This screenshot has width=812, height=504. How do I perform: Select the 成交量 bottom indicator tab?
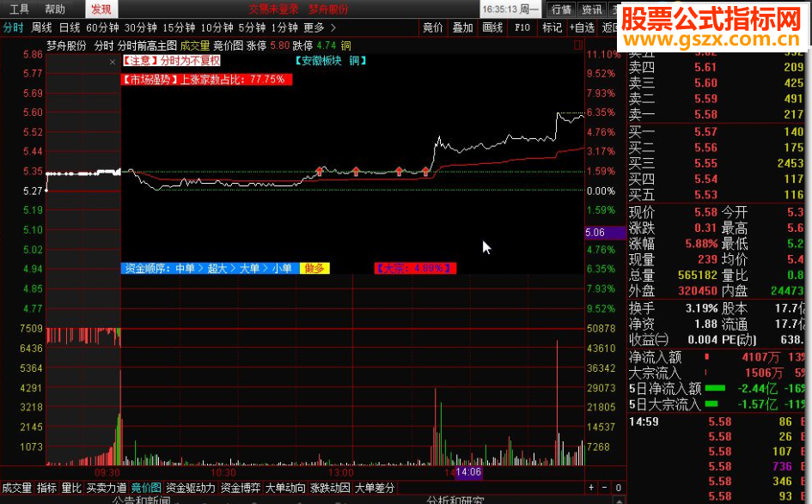point(16,488)
